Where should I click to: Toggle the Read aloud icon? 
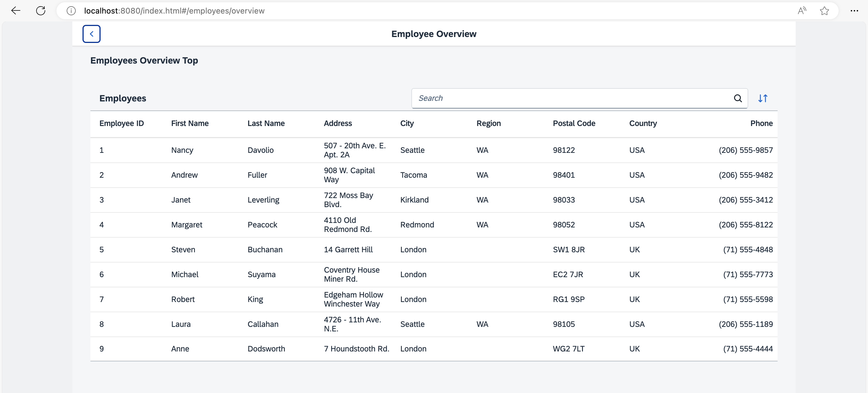[x=802, y=11]
